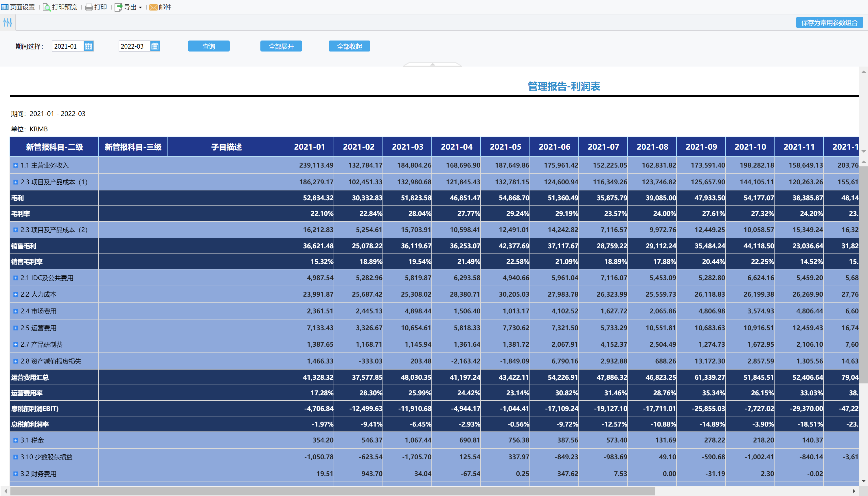
Task: Click report title 管理报告-利润表
Action: point(564,87)
